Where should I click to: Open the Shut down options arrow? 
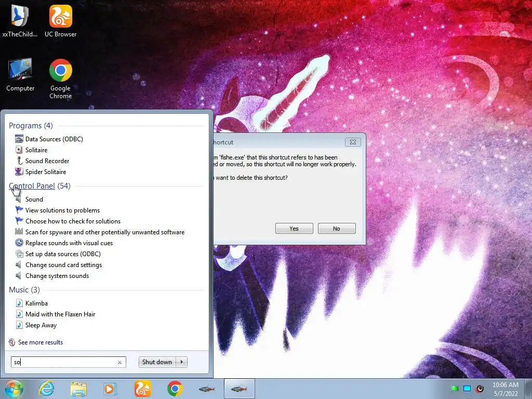(182, 362)
